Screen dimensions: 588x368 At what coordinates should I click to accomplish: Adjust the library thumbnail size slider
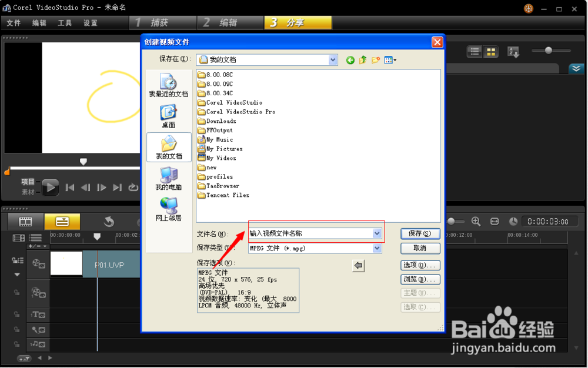549,50
